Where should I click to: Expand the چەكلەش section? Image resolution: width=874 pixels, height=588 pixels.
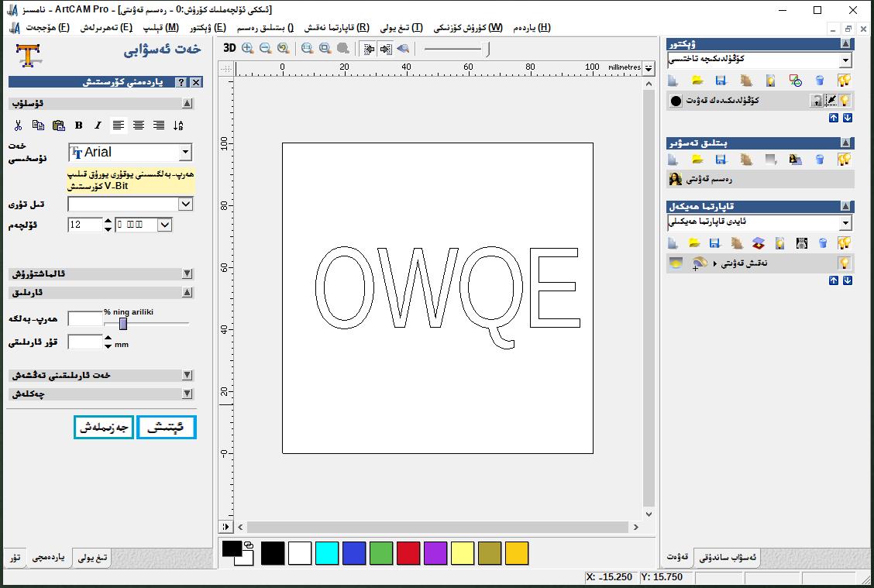tap(188, 394)
